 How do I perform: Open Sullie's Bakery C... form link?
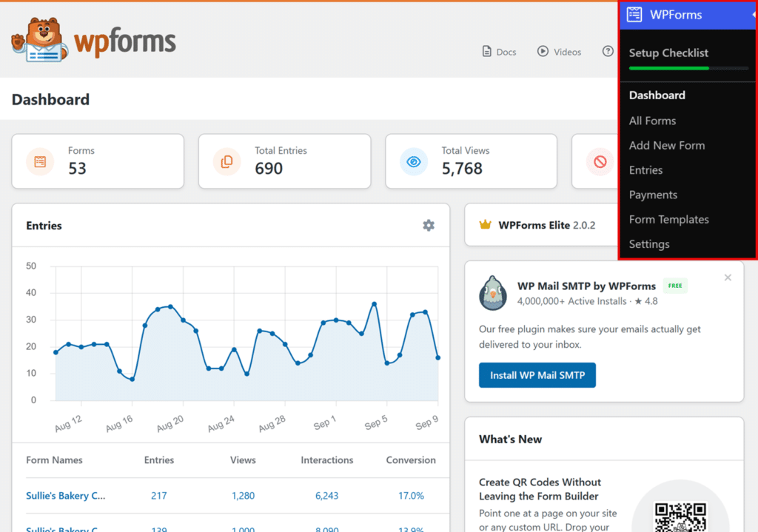65,496
